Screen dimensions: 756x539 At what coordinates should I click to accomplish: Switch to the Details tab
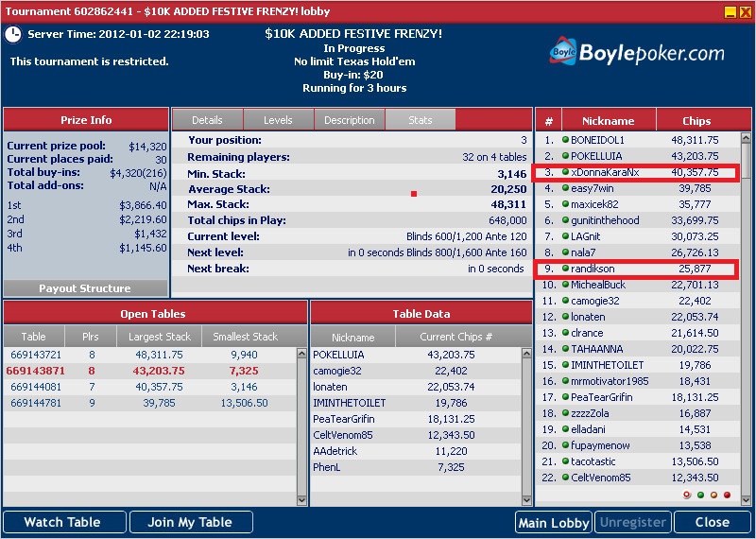(x=207, y=120)
